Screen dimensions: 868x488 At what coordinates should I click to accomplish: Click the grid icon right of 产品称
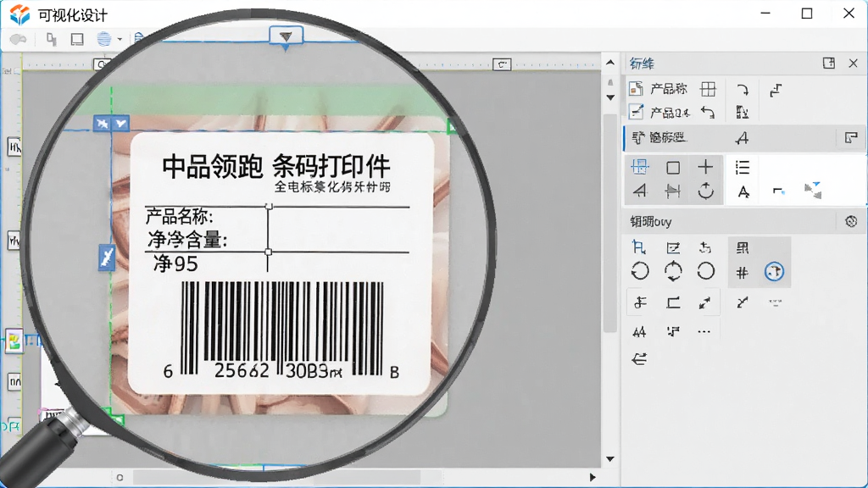[708, 89]
